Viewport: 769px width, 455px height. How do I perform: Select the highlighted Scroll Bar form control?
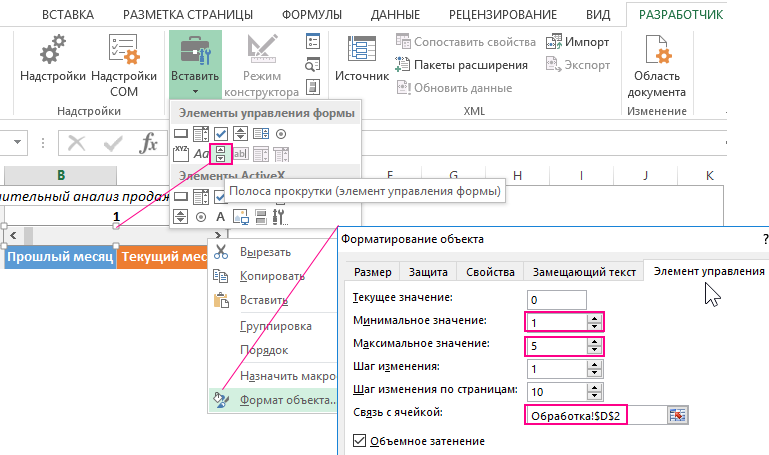(x=221, y=154)
